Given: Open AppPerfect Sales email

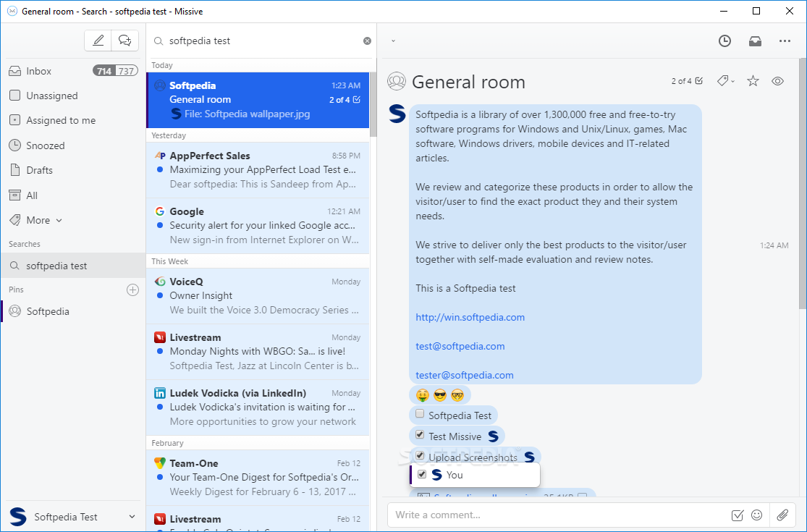Looking at the screenshot, I should coord(258,170).
